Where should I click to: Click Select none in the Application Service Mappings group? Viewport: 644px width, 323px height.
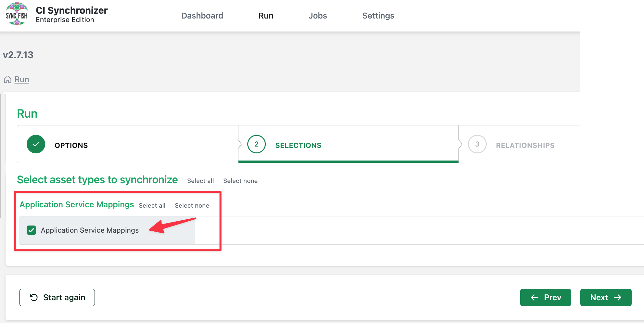192,206
